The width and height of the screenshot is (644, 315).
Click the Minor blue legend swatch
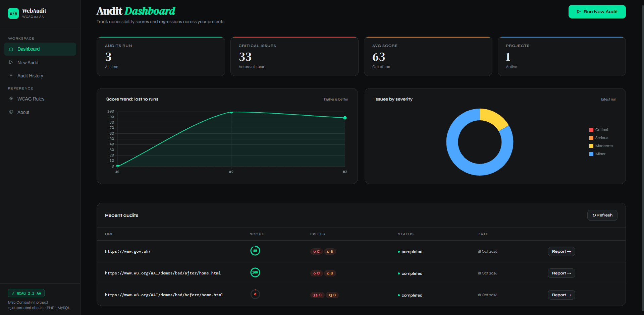pos(591,154)
